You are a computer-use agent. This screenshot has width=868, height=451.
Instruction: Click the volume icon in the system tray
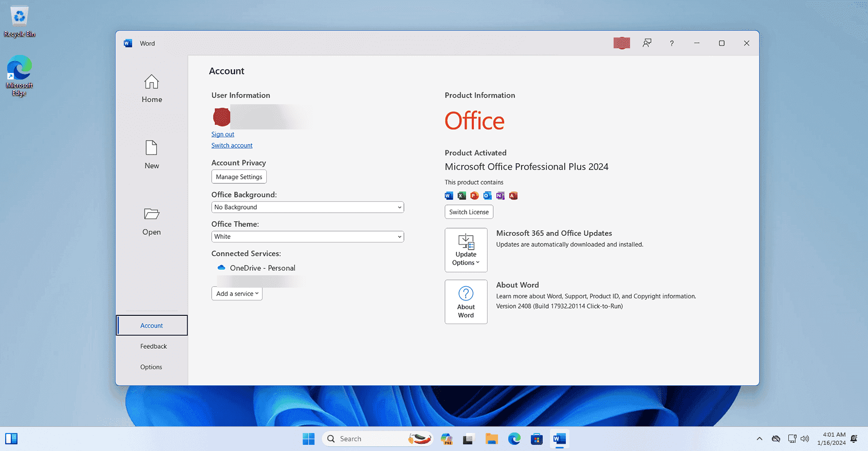tap(805, 439)
